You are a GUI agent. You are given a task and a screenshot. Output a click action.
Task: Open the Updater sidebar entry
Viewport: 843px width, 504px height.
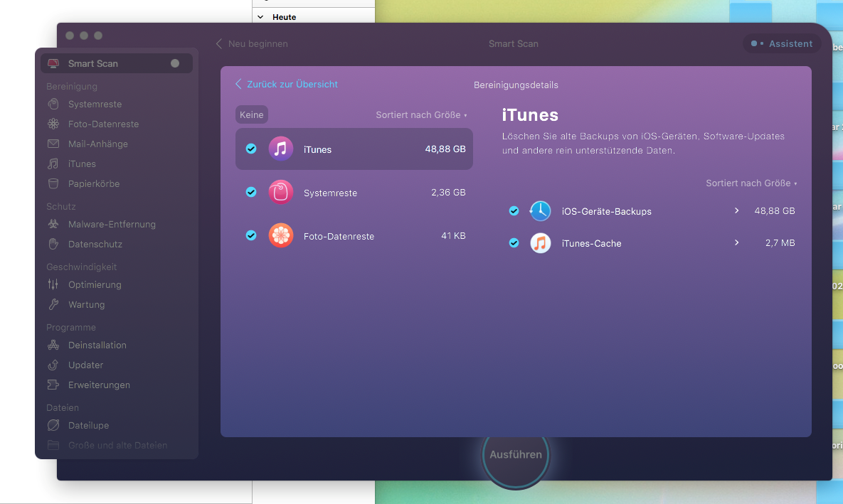tap(116, 365)
